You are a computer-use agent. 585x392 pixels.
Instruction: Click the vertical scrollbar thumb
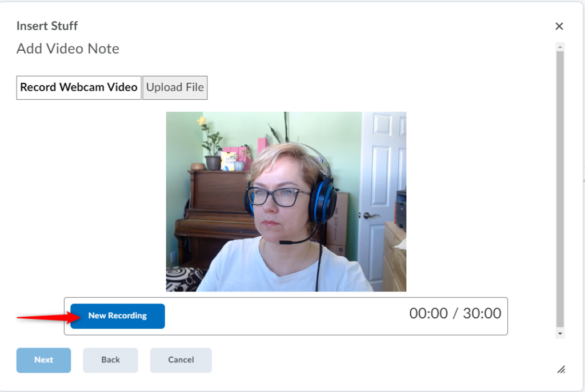click(x=560, y=188)
